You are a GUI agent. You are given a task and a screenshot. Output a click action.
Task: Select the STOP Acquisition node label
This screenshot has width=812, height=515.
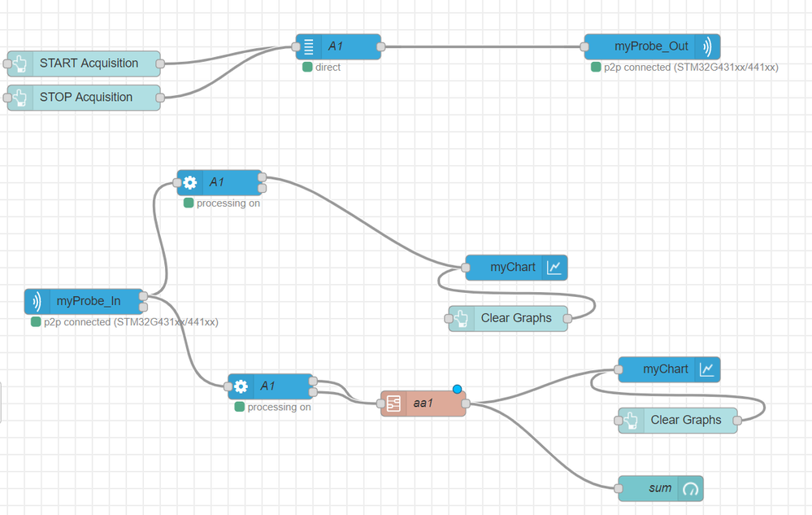[86, 97]
